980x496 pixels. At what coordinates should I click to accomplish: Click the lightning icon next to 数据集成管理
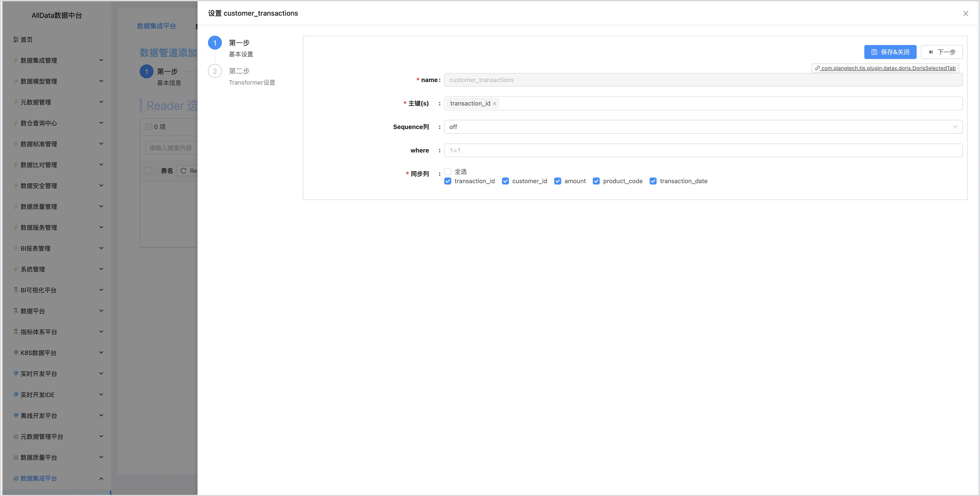16,61
